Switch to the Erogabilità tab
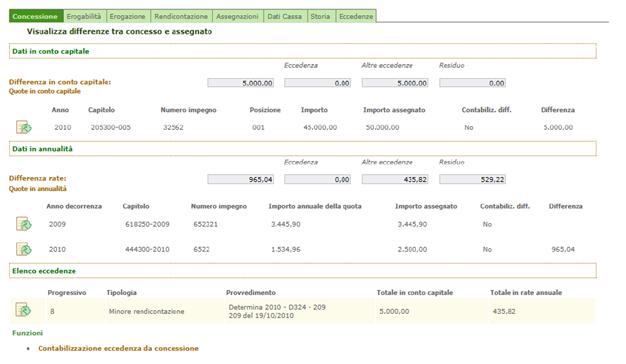The height and width of the screenshot is (364, 626). (x=84, y=16)
